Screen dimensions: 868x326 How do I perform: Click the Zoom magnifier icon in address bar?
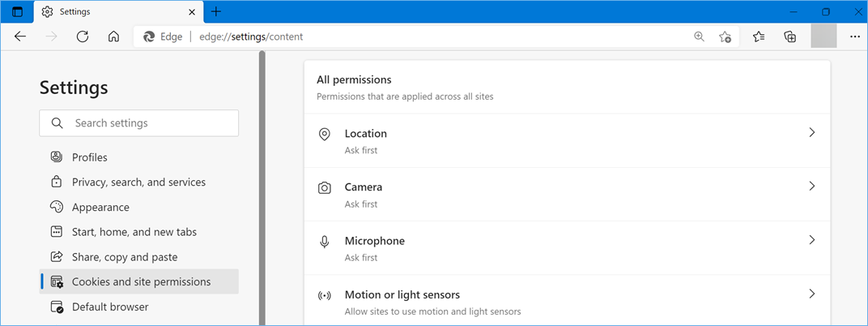700,36
